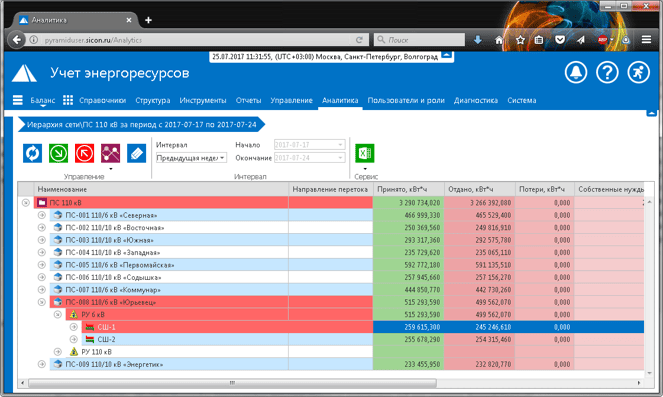Switch to the Отчеты menu tab

(248, 101)
